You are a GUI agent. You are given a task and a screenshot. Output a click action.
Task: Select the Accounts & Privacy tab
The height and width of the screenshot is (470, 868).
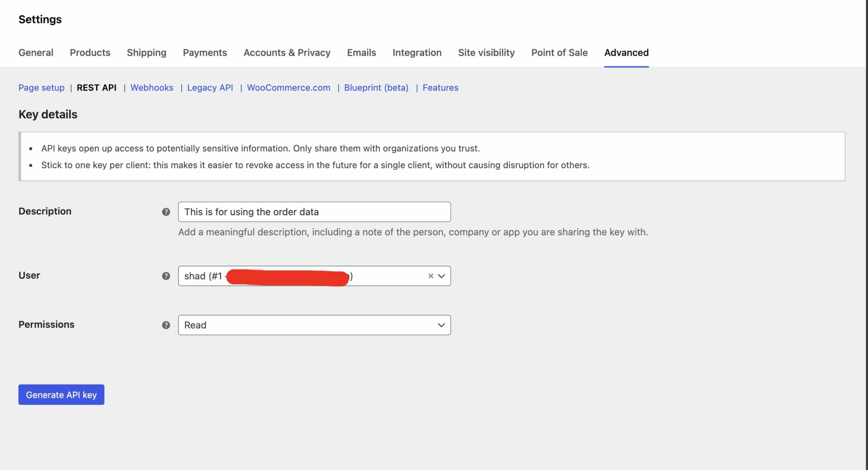tap(287, 52)
